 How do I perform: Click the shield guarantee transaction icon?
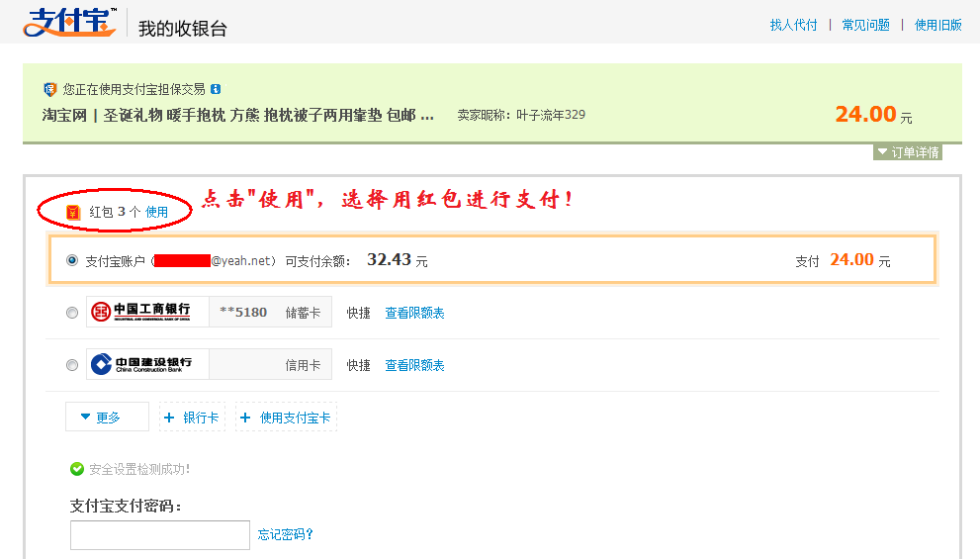coord(50,89)
